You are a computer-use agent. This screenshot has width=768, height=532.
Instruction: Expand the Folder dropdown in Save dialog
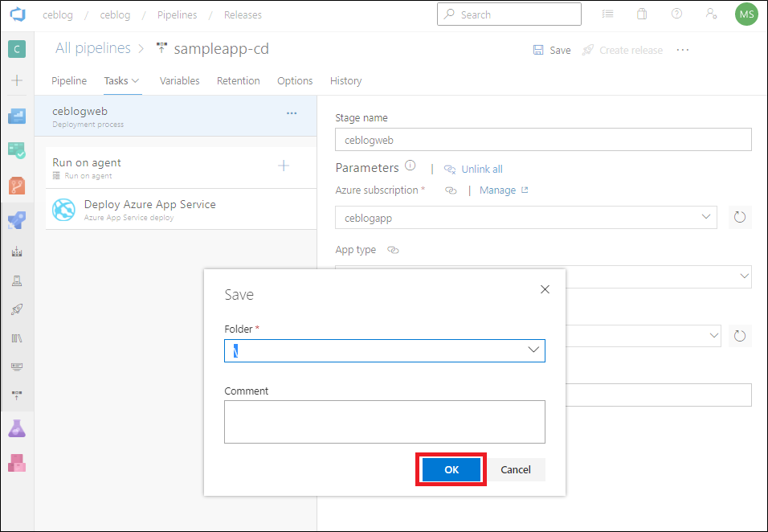[533, 350]
